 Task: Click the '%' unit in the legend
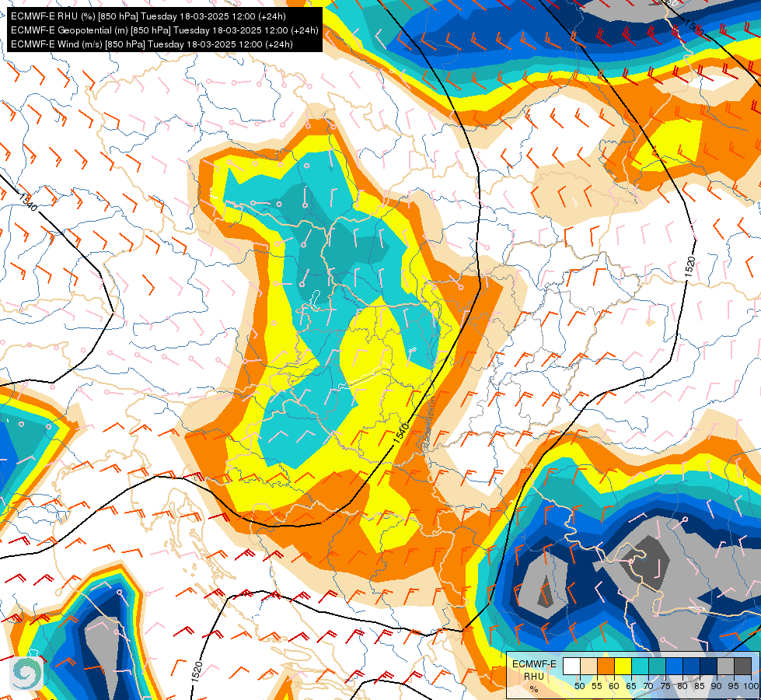tap(534, 689)
